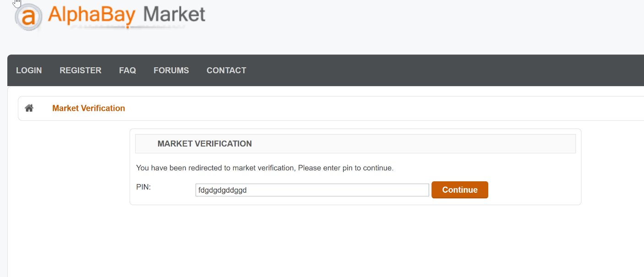Screen dimensions: 644x277
Task: Click the PIN: label
Action: point(143,187)
